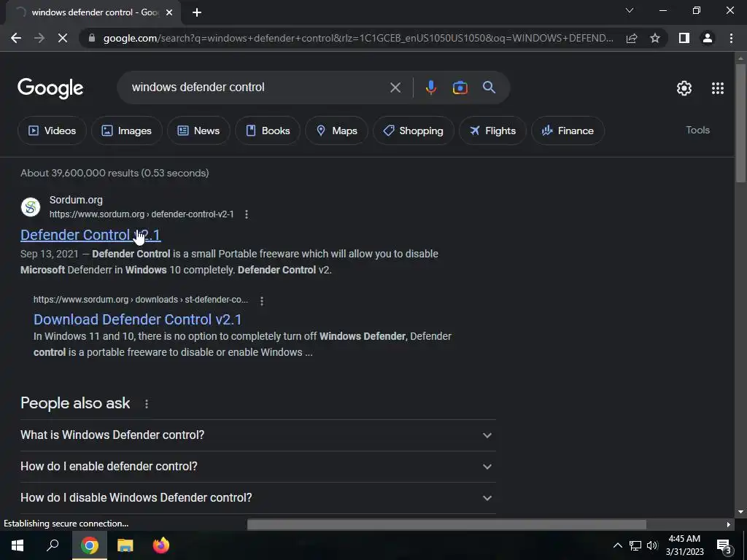This screenshot has height=560, width=747.
Task: Search by image with camera icon
Action: point(460,87)
